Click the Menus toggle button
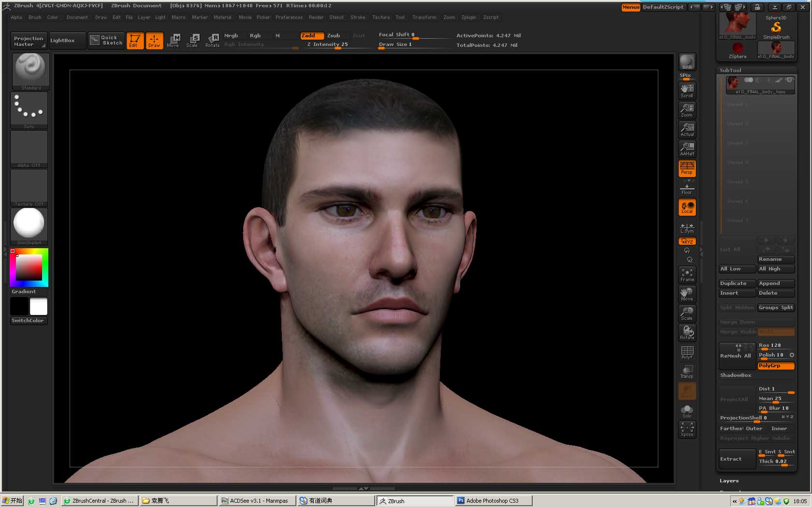The image size is (812, 508). [x=631, y=7]
